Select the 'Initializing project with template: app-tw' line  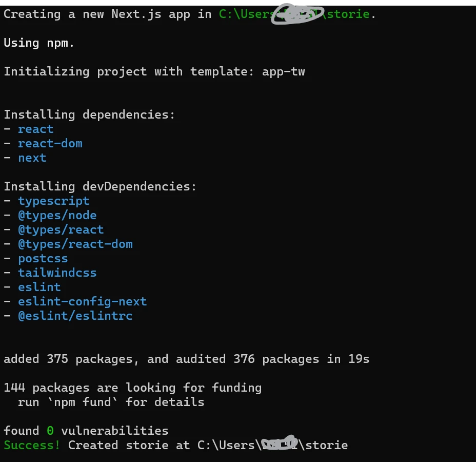[154, 72]
